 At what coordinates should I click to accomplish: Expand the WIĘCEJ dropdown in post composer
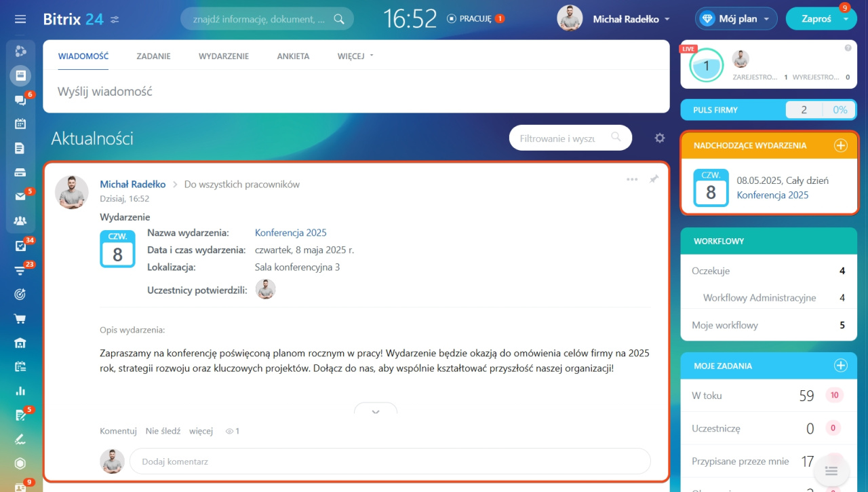[356, 56]
